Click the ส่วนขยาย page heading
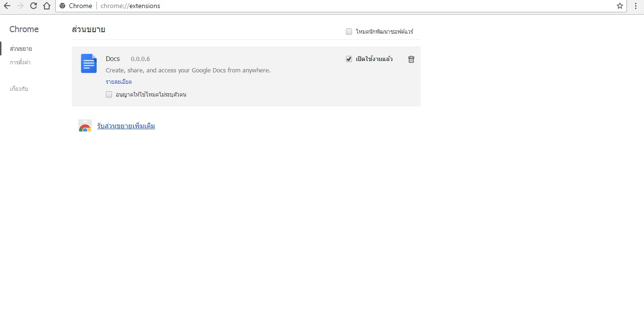644x326 pixels. click(88, 29)
